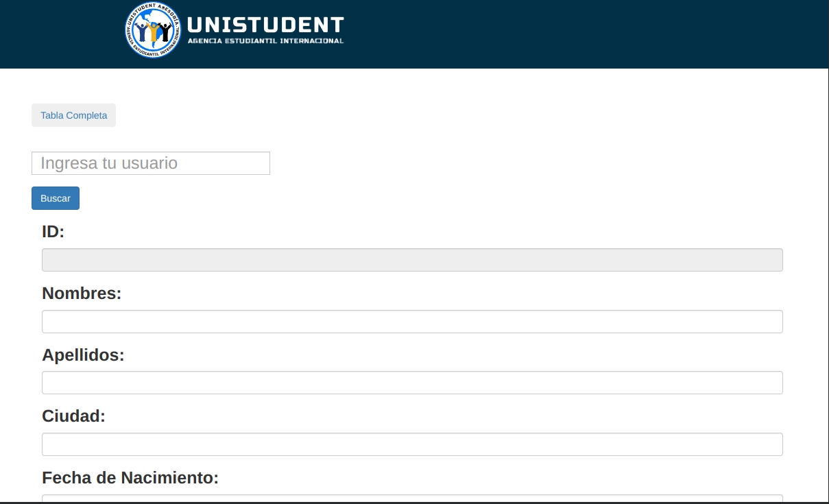Click the Agencia Estudiantil Internacional tagline

(x=265, y=41)
